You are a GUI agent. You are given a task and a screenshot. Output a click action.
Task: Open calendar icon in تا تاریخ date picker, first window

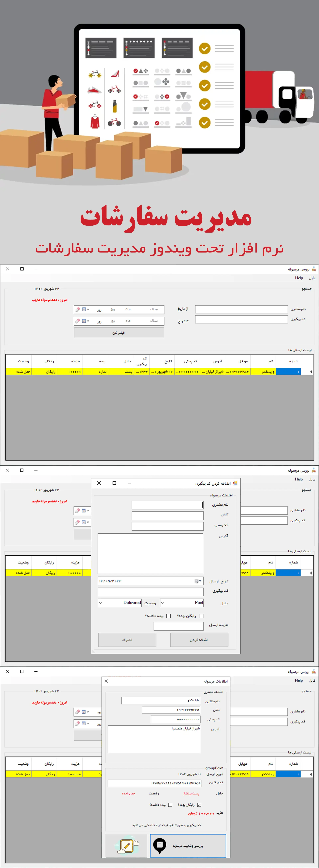point(84,321)
